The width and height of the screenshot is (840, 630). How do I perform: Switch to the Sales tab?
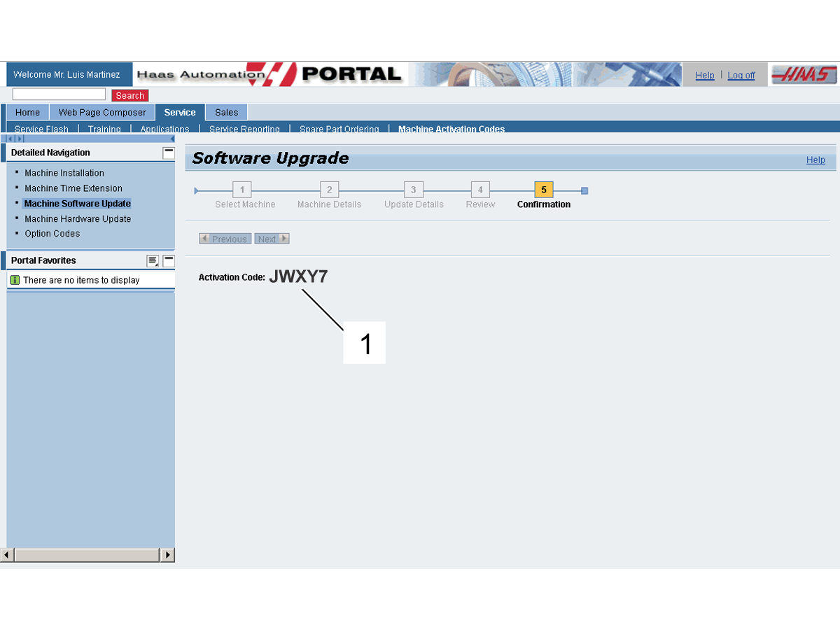click(x=226, y=112)
